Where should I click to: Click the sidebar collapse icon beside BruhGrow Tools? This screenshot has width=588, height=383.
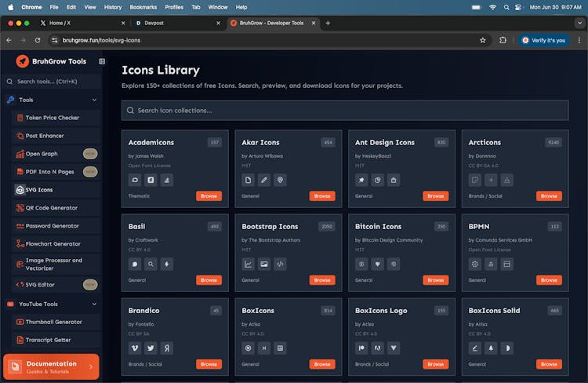point(102,61)
